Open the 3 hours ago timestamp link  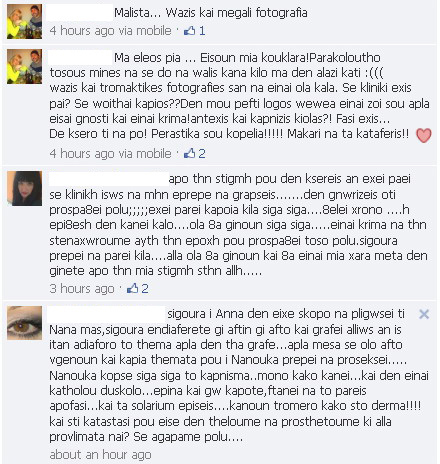pos(82,288)
